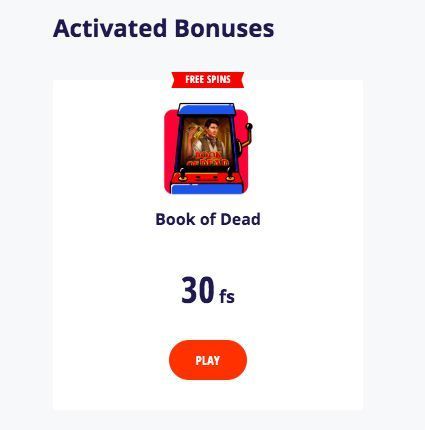Click the Book of Dead logo inside the cabinet screen
Viewport: 425px width, 430px height.
(208, 159)
